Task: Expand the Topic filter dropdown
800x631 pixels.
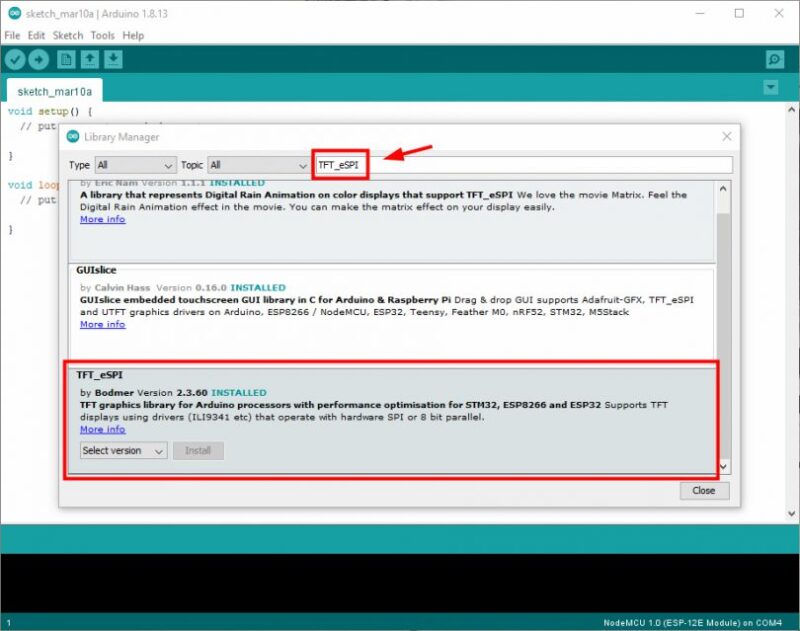Action: point(258,165)
